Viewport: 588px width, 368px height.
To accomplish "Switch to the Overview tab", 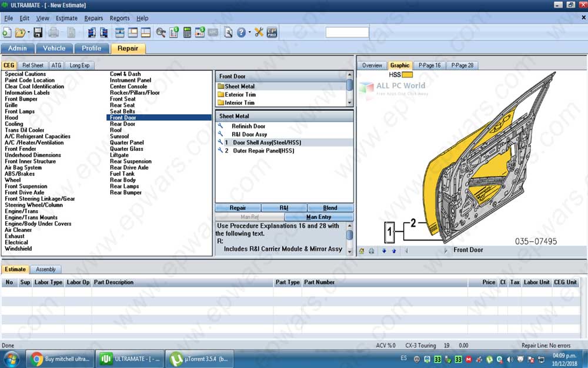I will coord(372,65).
